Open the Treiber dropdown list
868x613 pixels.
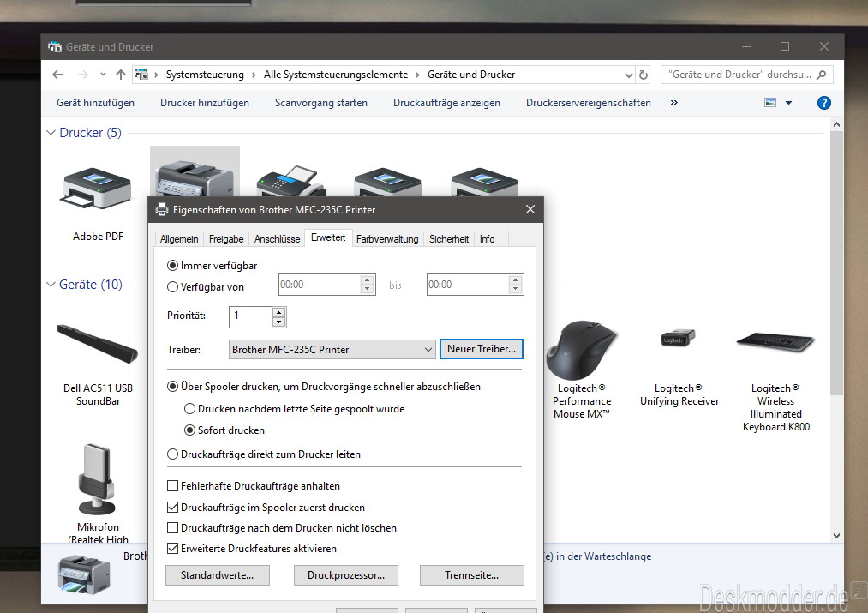pyautogui.click(x=332, y=350)
